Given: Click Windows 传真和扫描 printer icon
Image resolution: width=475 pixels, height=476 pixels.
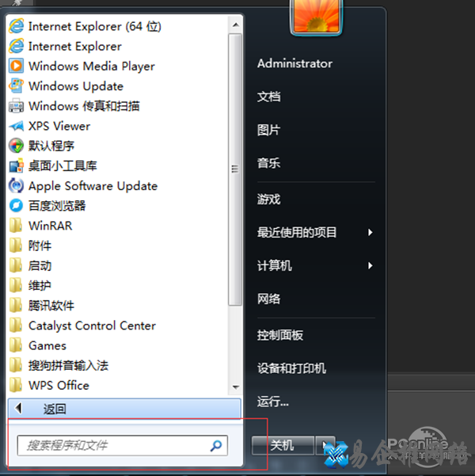Looking at the screenshot, I should tap(16, 106).
